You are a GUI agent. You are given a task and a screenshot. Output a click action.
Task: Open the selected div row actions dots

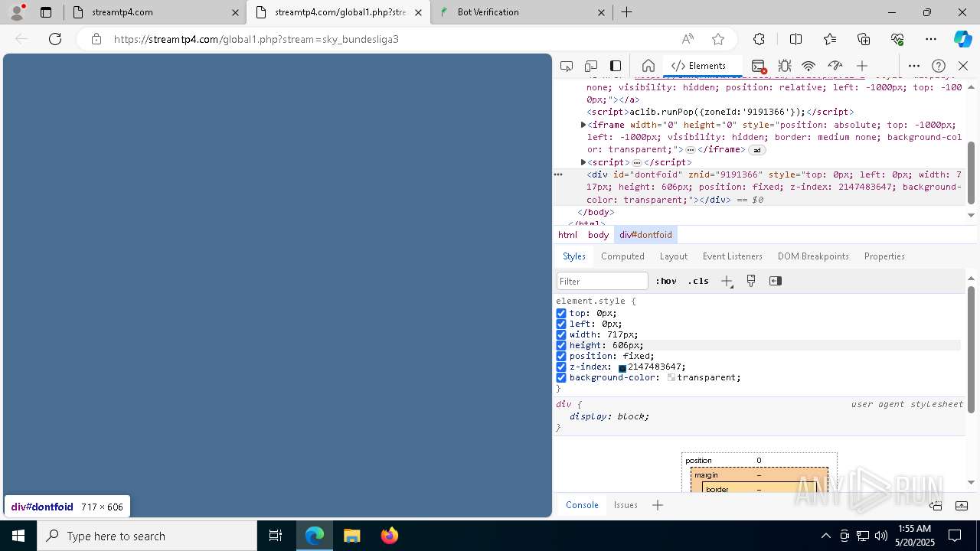click(558, 174)
